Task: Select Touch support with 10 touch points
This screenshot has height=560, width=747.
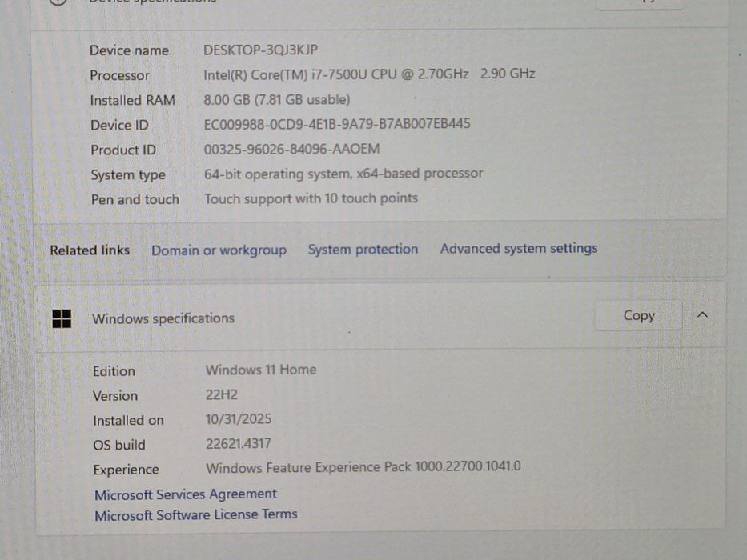Action: [x=311, y=198]
